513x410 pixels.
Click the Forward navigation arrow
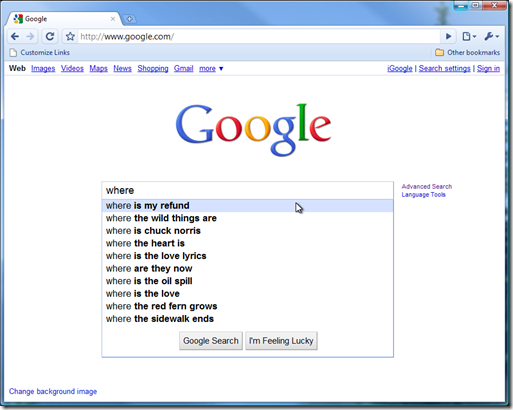(30, 36)
